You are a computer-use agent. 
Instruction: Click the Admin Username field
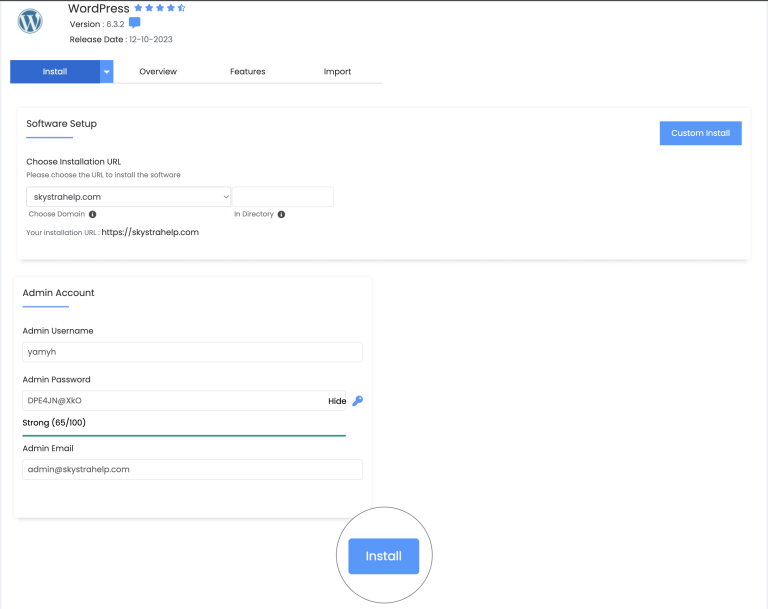(x=192, y=352)
